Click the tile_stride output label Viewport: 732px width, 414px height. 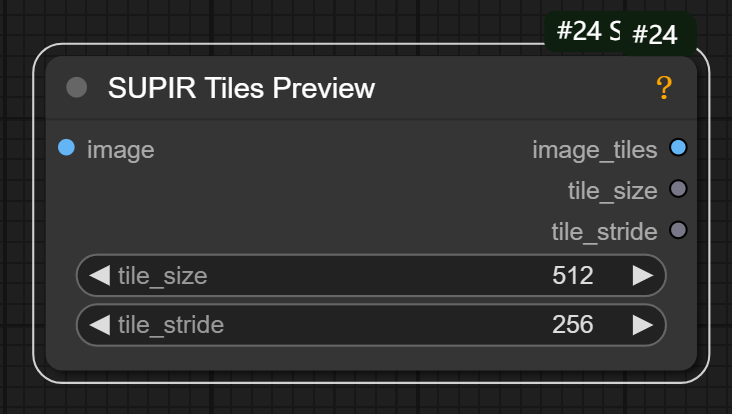[604, 231]
